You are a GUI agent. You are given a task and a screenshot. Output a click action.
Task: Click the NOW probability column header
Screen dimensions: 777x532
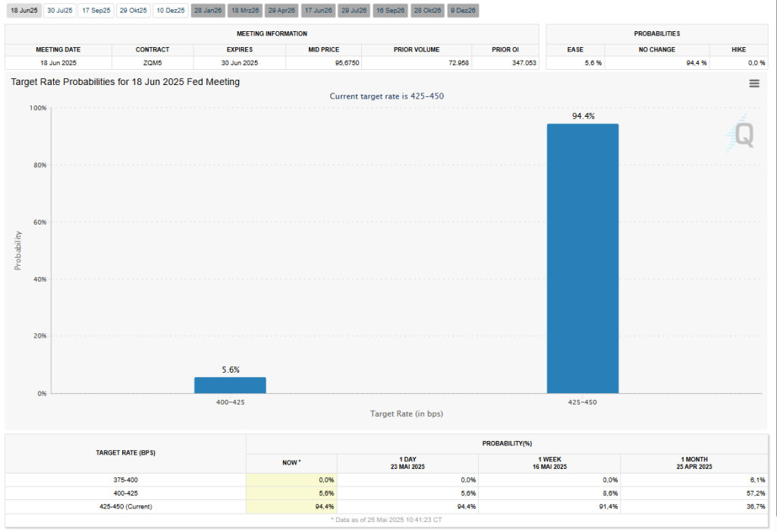291,461
